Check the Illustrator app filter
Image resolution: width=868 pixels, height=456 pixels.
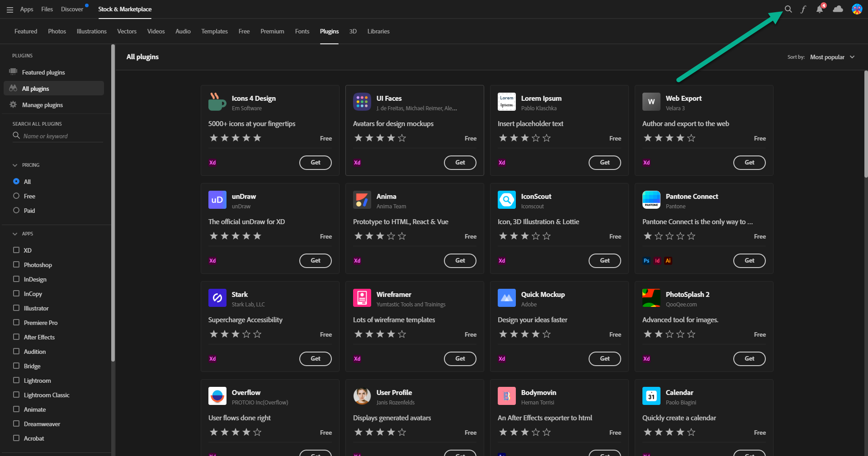[16, 308]
